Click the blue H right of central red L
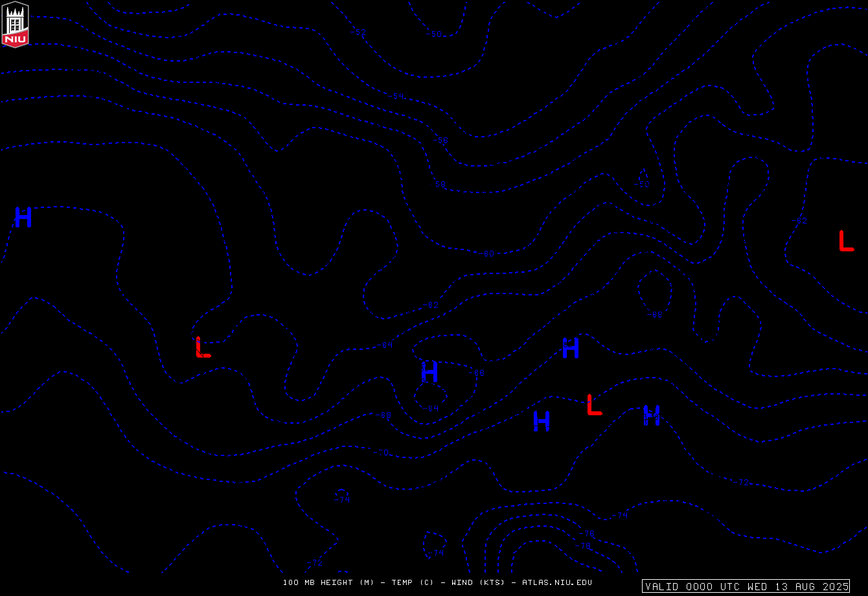Screen dimensions: 868x596 [652, 415]
